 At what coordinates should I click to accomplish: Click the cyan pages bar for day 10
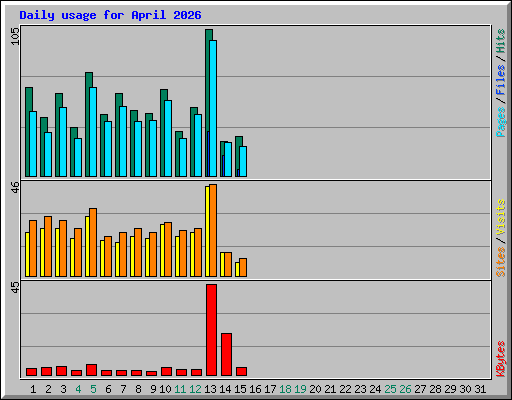[168, 138]
